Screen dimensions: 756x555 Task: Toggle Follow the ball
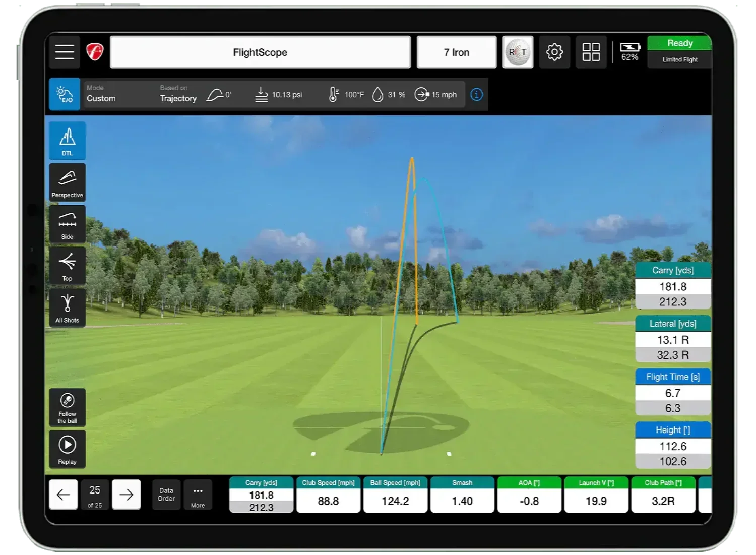click(67, 407)
